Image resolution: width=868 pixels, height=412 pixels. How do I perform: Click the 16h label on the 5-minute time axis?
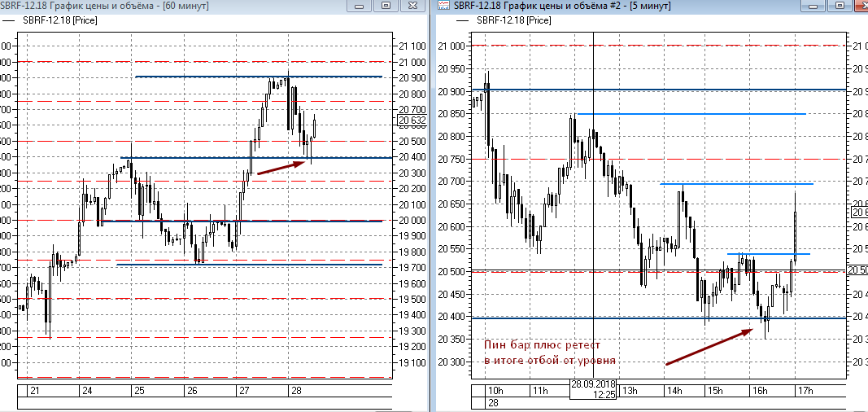[x=760, y=390]
